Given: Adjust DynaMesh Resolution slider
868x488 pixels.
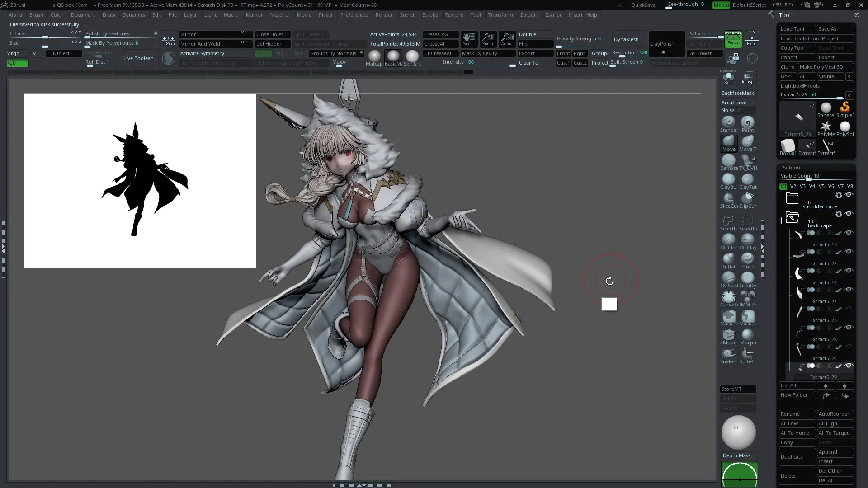Looking at the screenshot, I should [x=629, y=53].
